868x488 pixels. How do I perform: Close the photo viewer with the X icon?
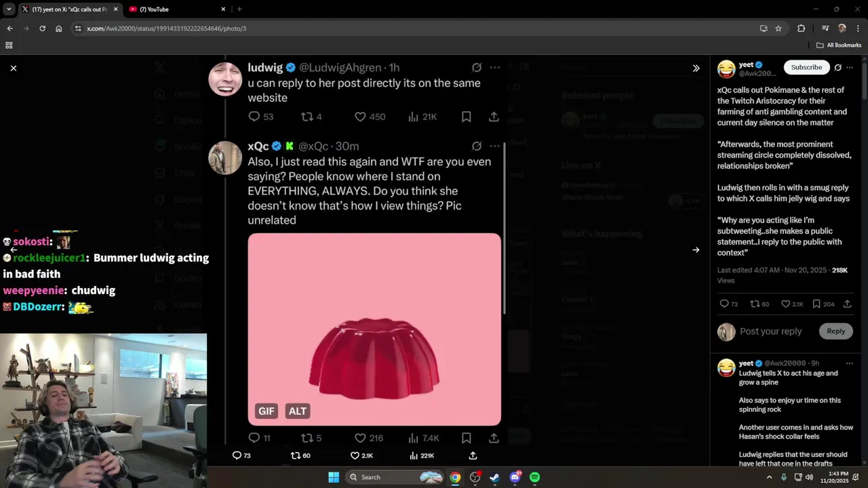(14, 68)
